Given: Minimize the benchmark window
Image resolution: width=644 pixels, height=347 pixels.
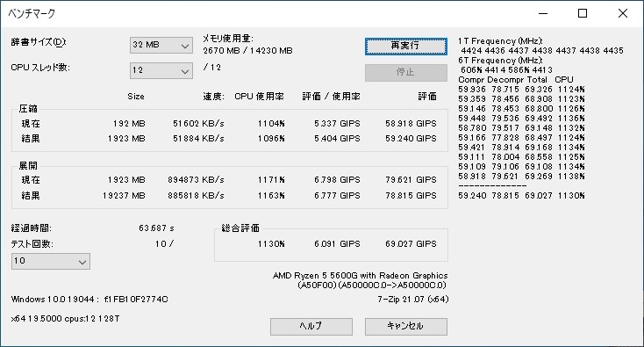Looking at the screenshot, I should coord(543,13).
